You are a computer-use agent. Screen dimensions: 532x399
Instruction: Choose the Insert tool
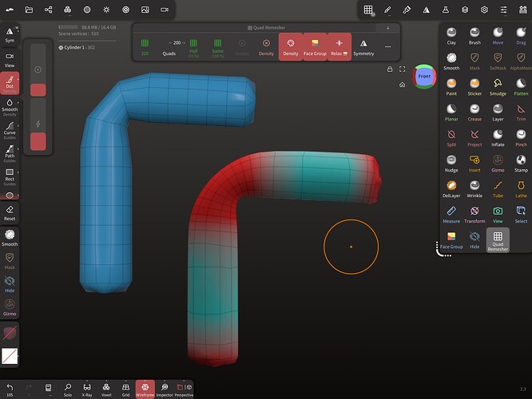(x=474, y=164)
